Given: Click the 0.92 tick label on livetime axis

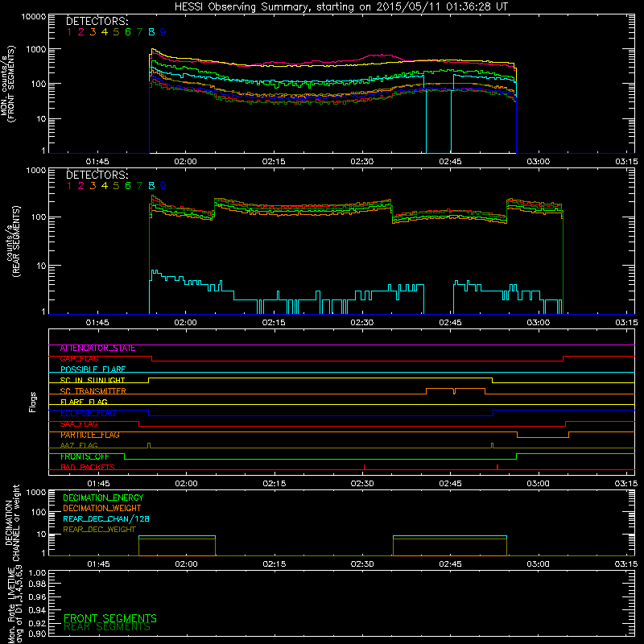Looking at the screenshot, I should (x=37, y=623).
